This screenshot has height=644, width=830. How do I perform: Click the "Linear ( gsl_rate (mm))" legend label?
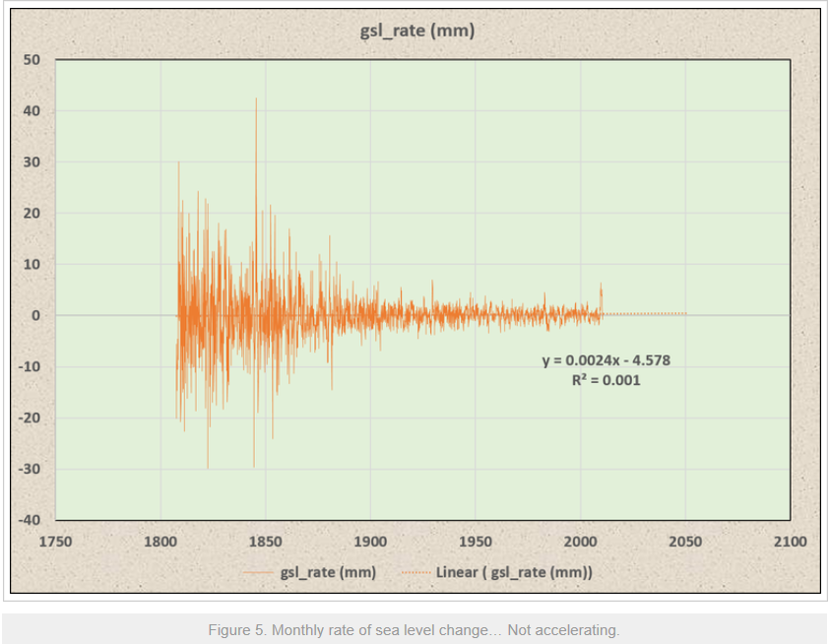(514, 572)
